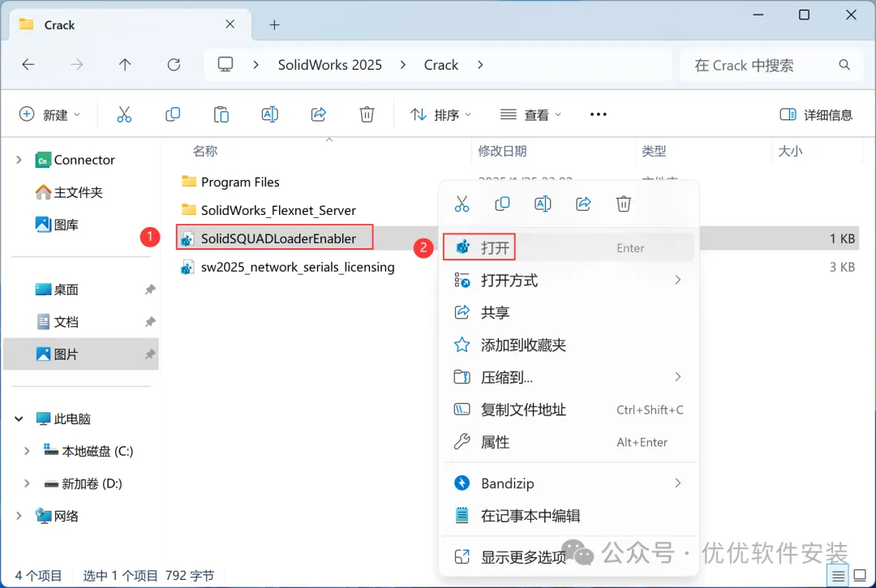The height and width of the screenshot is (588, 876).
Task: Select 共享 in the context menu
Action: [x=568, y=313]
